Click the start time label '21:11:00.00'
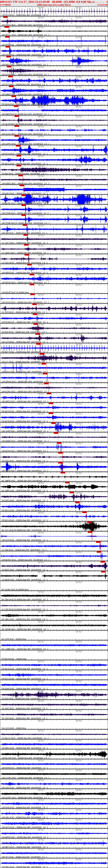 click(5, 5)
